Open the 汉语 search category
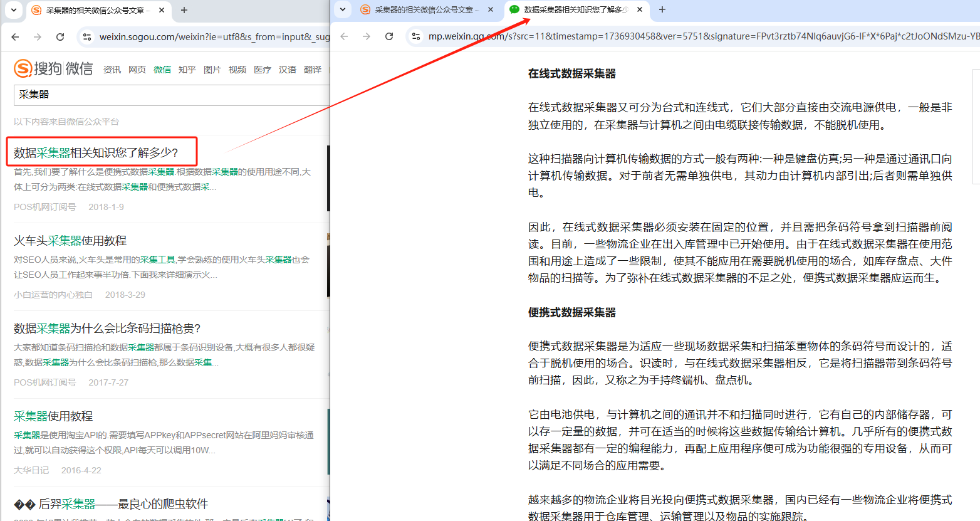Image resolution: width=980 pixels, height=521 pixels. click(288, 70)
